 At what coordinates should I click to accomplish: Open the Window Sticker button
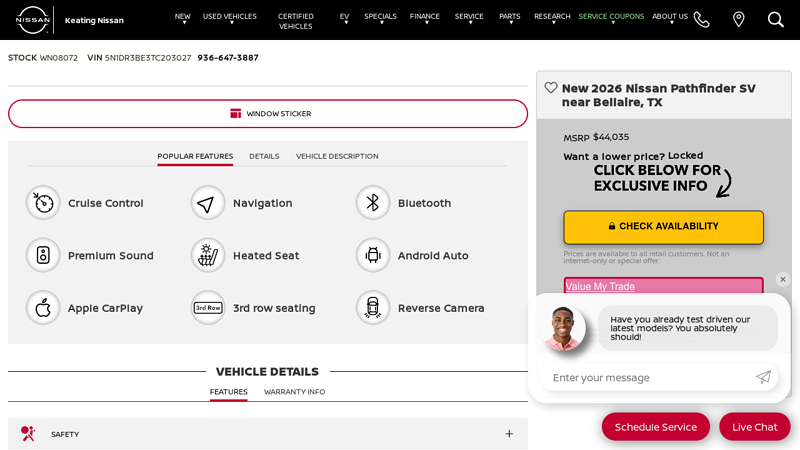pyautogui.click(x=268, y=114)
